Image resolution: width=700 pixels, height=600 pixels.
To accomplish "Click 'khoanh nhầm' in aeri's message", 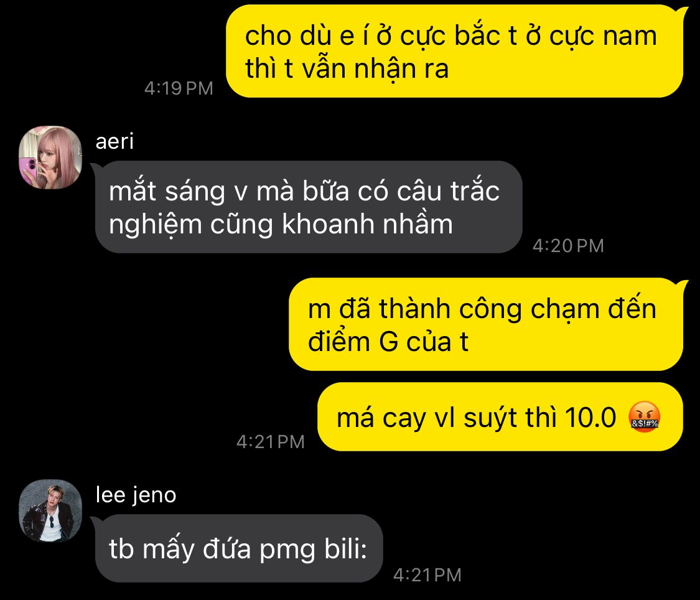I will point(367,223).
